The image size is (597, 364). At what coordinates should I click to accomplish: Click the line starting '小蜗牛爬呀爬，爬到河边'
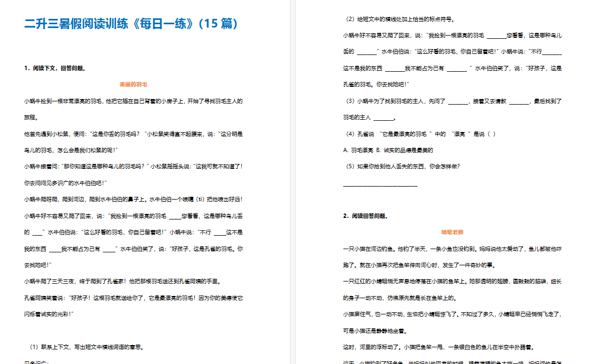coord(133,200)
